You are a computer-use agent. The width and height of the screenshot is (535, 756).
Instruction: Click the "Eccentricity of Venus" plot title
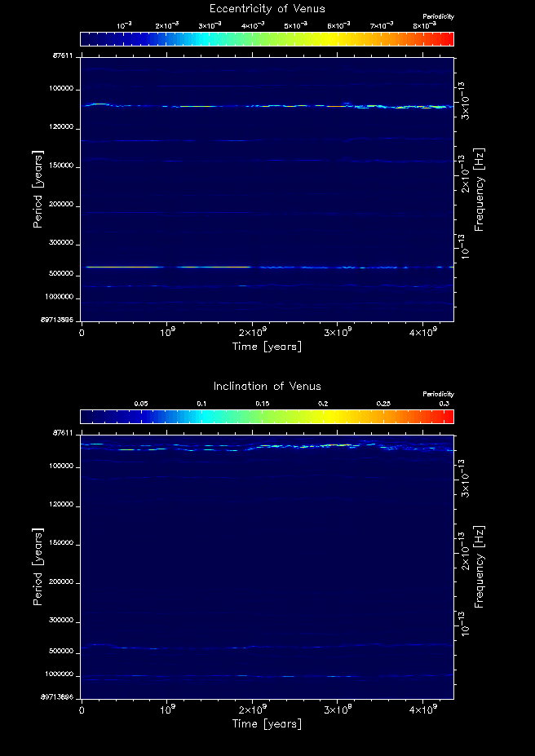[267, 9]
